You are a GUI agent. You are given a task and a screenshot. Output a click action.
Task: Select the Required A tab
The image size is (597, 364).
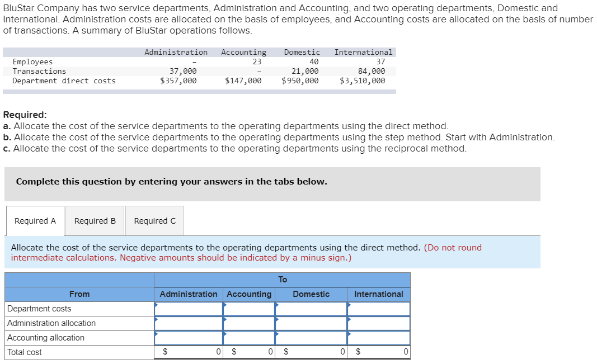[35, 220]
